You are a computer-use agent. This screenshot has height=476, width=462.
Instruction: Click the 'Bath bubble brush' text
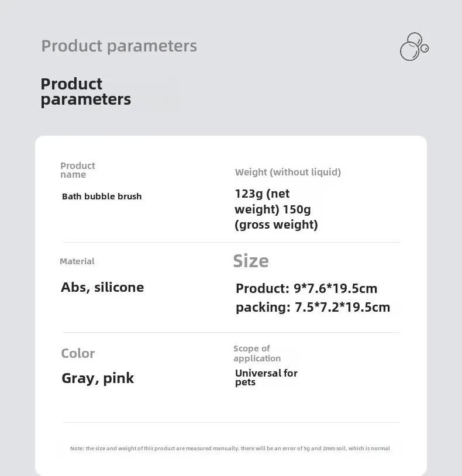(102, 196)
